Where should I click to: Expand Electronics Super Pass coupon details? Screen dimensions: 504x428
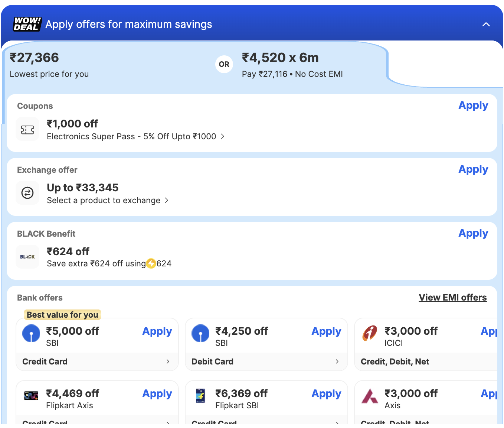223,136
